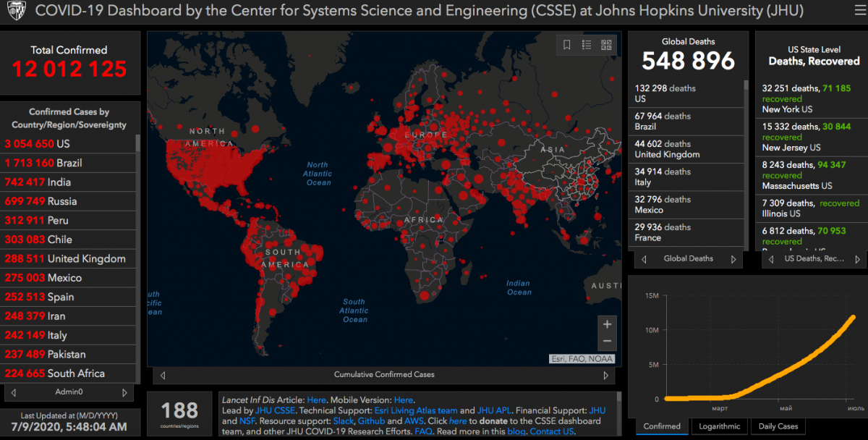Open the blog link
This screenshot has width=868, height=440.
coord(516,432)
